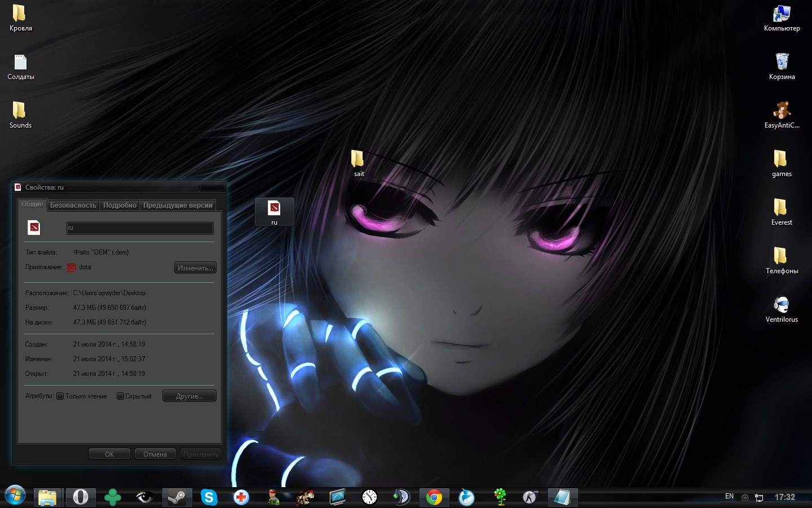Click the Изменить... button
Screen dimensions: 812x508
tap(195, 268)
